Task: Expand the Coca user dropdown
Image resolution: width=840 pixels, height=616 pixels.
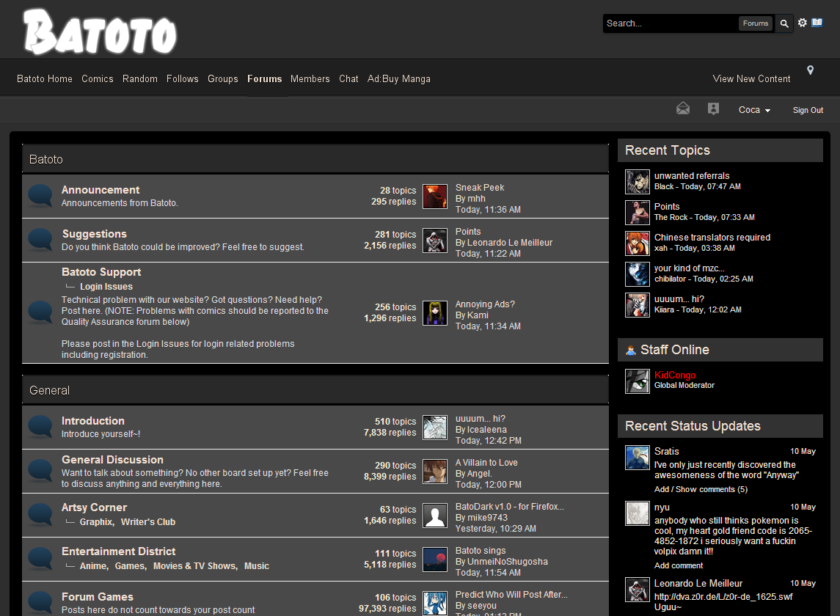Action: tap(754, 110)
